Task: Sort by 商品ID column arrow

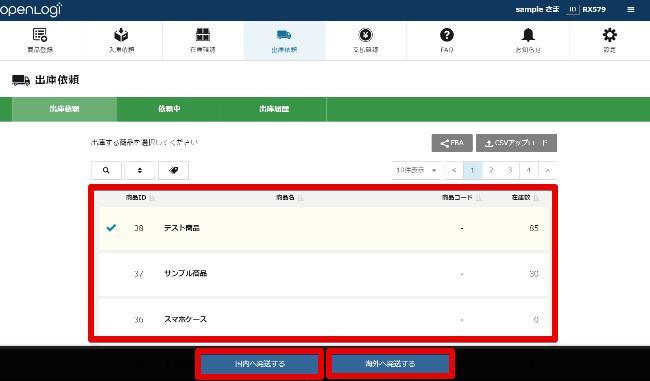Action: (x=152, y=198)
